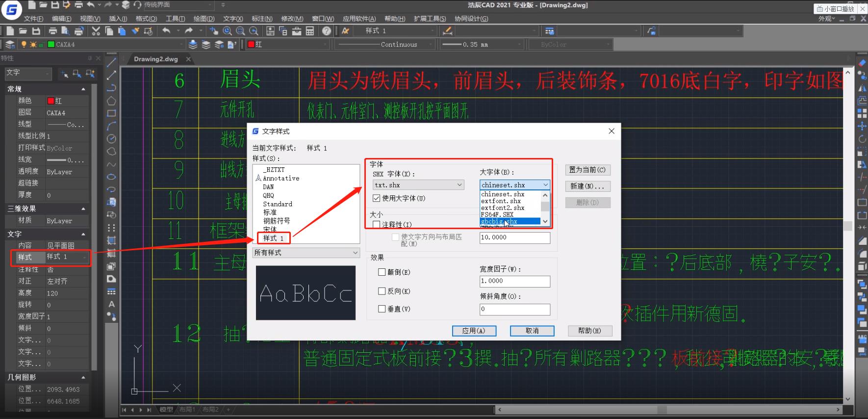Click the 倾斜角度 input field
868x419 pixels.
click(515, 309)
